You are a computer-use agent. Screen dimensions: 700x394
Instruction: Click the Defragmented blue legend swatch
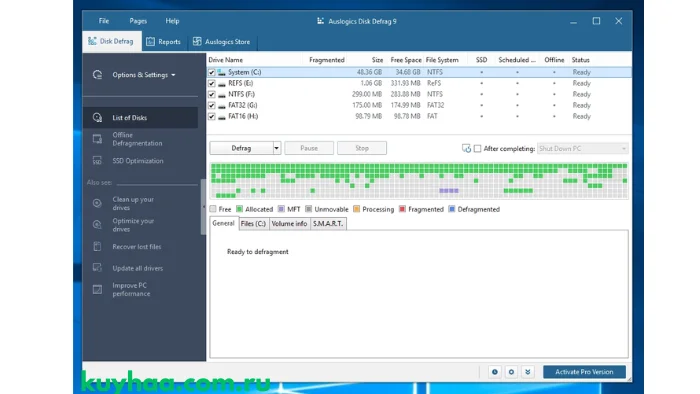click(452, 209)
